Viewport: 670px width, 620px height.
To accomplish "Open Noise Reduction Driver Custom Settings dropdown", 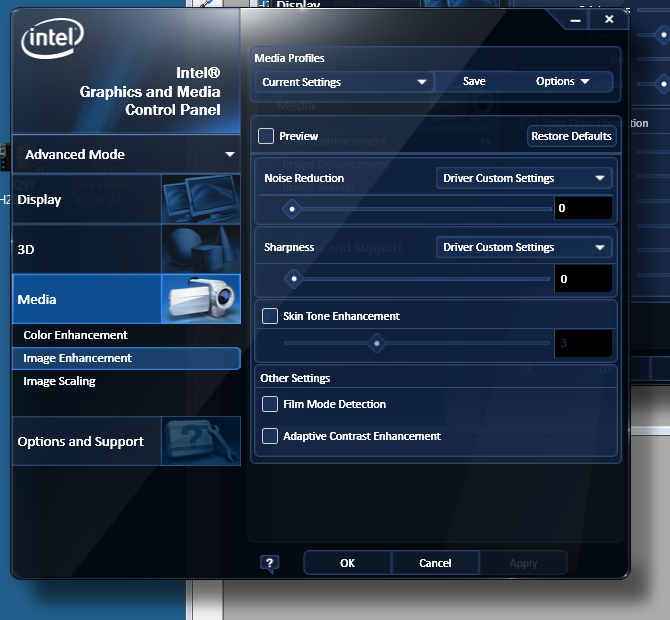I will [x=524, y=178].
